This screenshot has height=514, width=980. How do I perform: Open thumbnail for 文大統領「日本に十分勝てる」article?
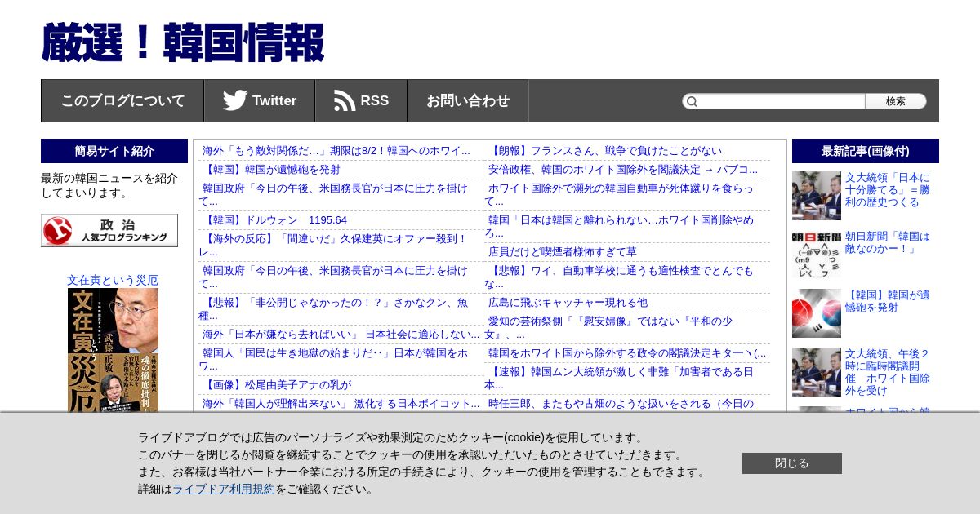817,196
